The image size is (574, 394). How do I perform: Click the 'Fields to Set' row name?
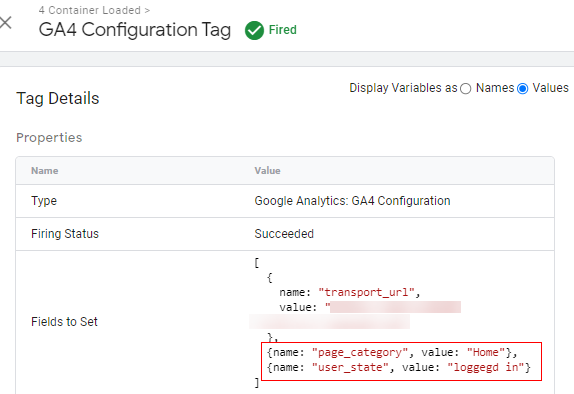(x=64, y=321)
